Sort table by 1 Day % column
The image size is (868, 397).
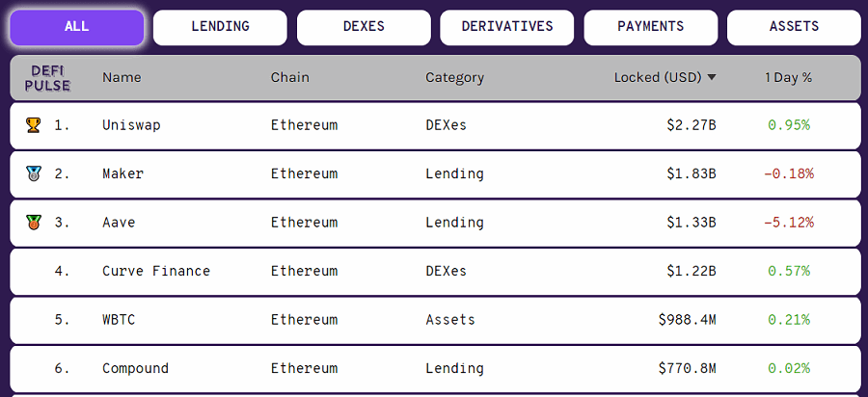tap(788, 78)
